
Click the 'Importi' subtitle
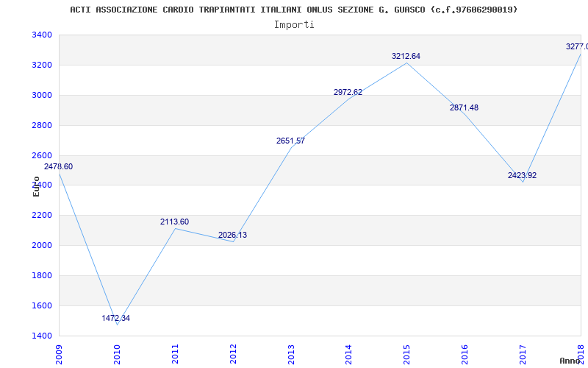(294, 25)
